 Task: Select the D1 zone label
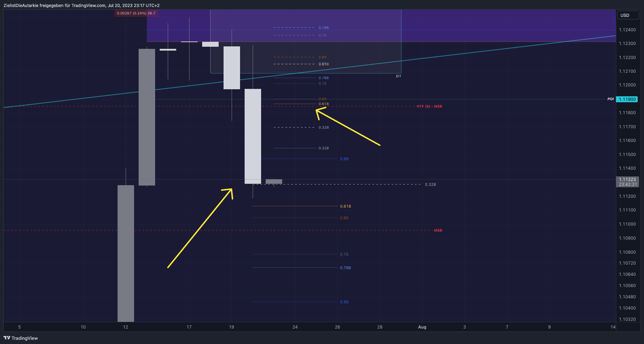tap(398, 76)
